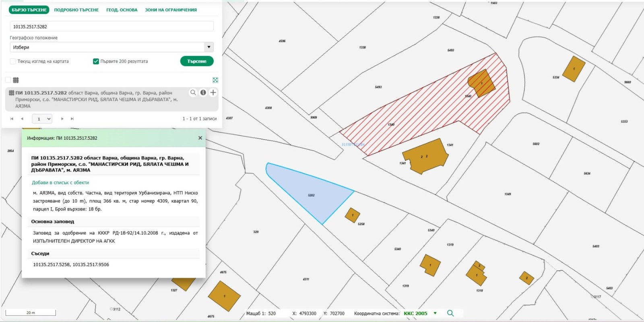Click the search field containing 10135.2517.5282
The width and height of the screenshot is (644, 322).
(111, 27)
